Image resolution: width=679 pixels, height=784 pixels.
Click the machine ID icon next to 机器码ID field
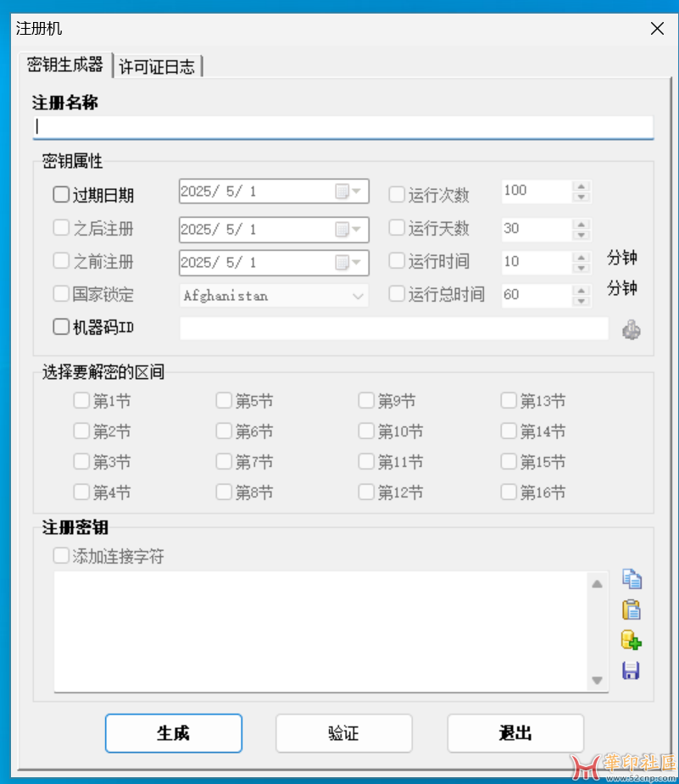point(631,330)
